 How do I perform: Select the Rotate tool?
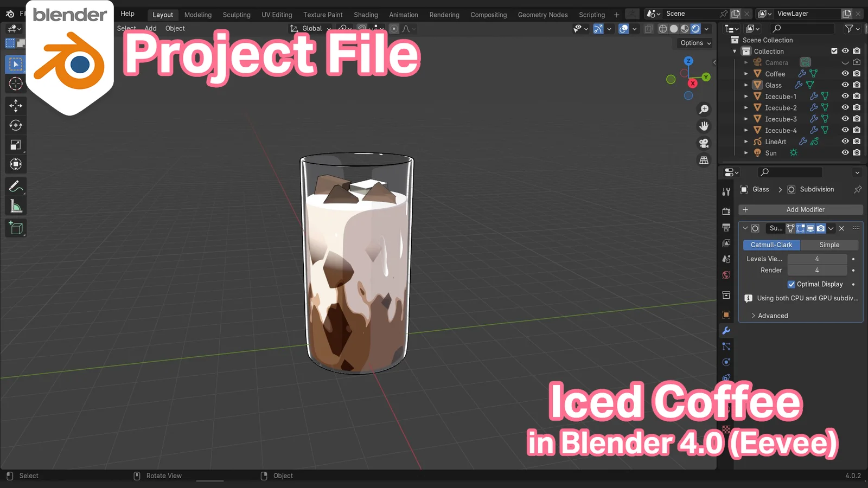tap(16, 125)
